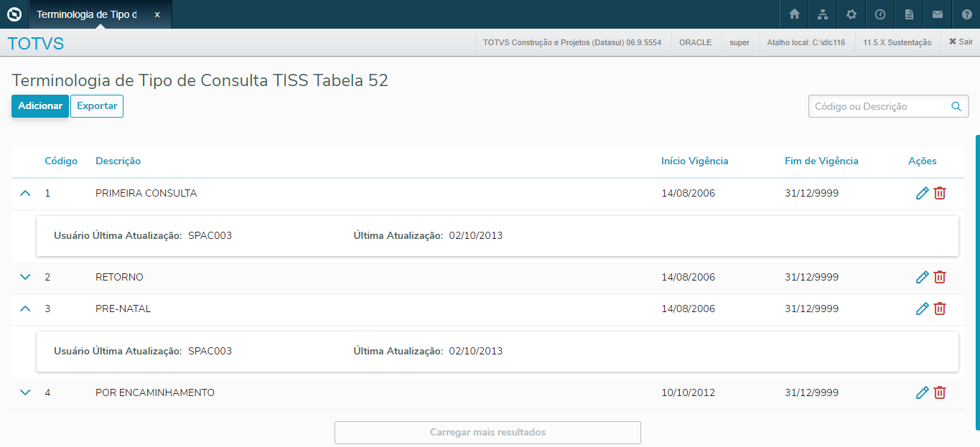Open the mail envelope icon

[938, 14]
